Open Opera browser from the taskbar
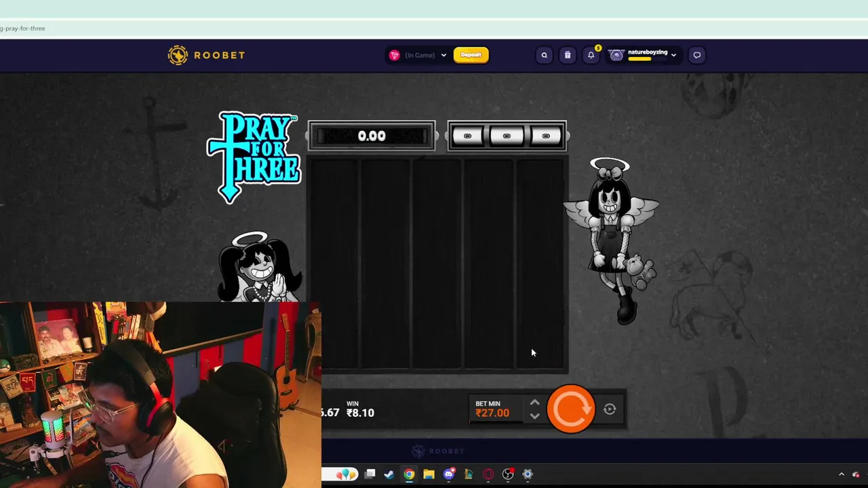Image resolution: width=868 pixels, height=488 pixels. [x=488, y=474]
